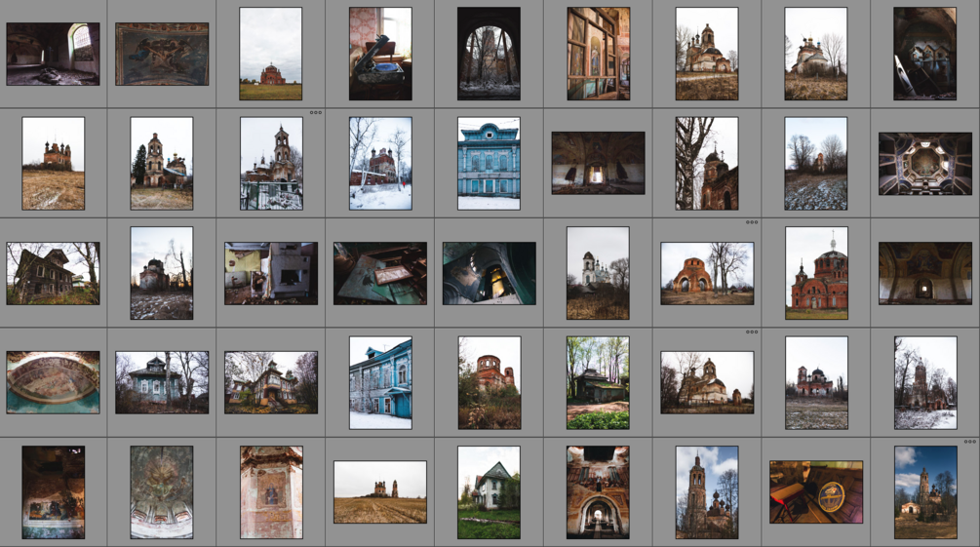Image resolution: width=980 pixels, height=547 pixels.
Task: Open the three-dot badge on the fenced bell tower photo
Action: [316, 112]
